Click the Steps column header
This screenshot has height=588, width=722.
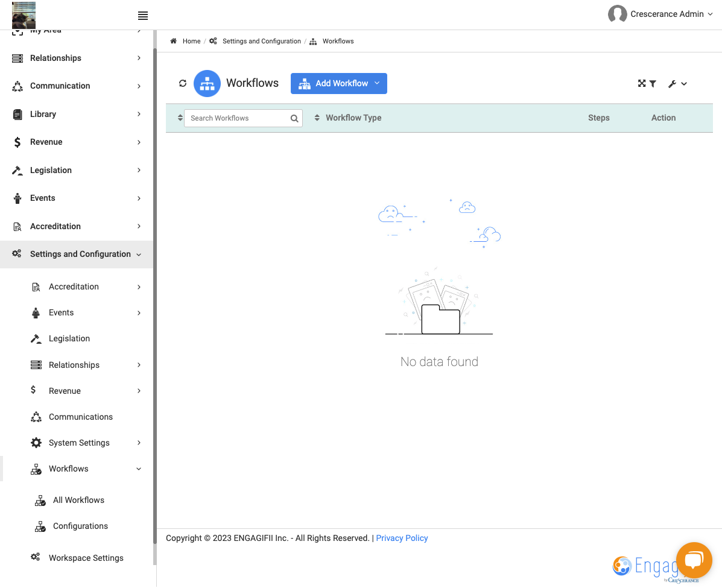tap(598, 118)
